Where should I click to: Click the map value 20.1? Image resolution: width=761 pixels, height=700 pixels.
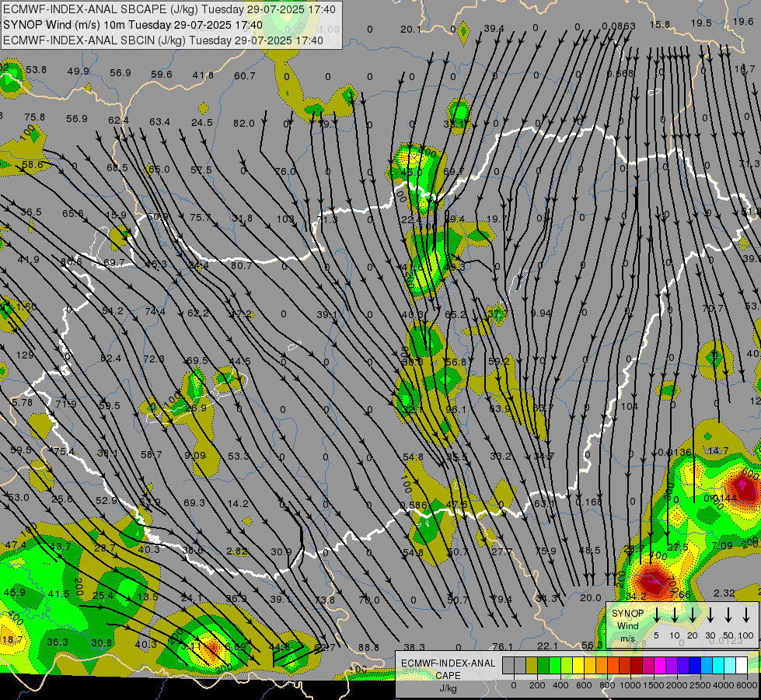click(410, 30)
